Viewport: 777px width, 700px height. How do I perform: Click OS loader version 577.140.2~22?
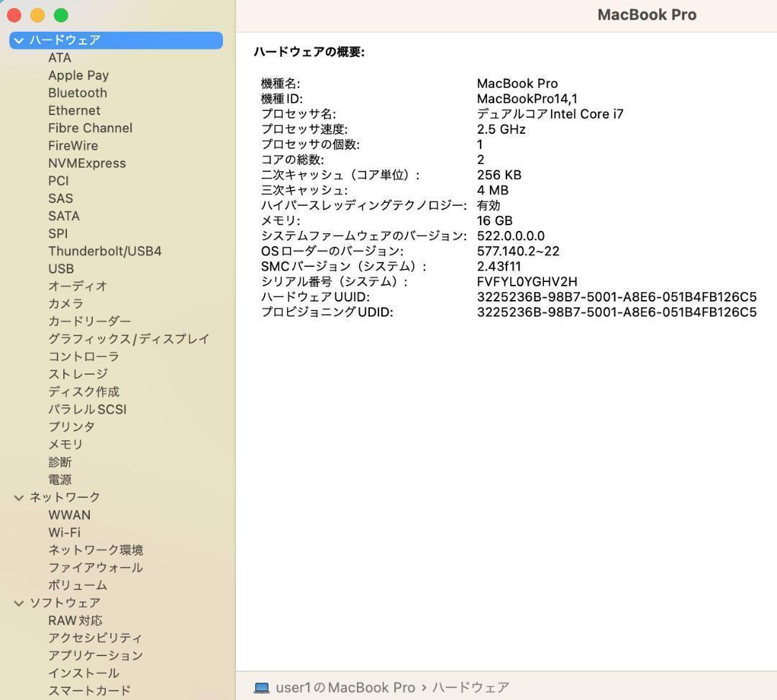[518, 252]
